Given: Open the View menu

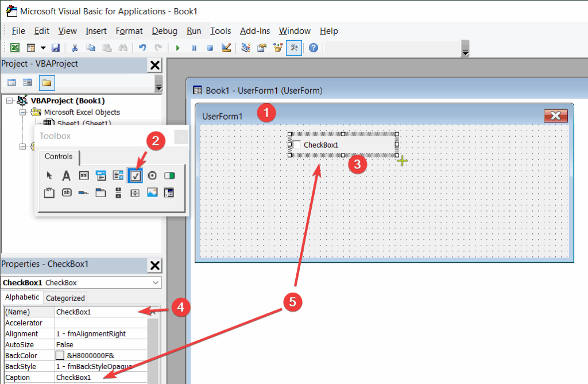Looking at the screenshot, I should click(x=68, y=31).
